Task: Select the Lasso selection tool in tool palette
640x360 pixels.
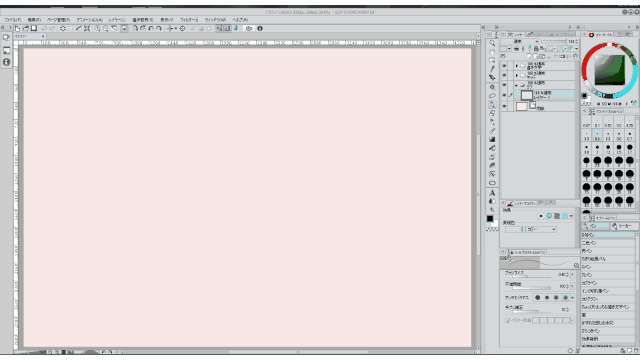Action: [492, 96]
